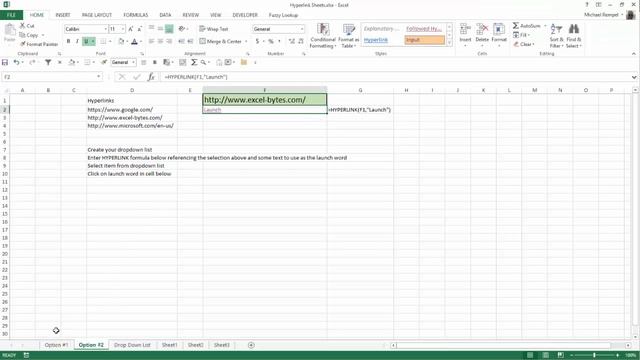Open the Option #1 sheet tab
The height and width of the screenshot is (360, 640).
click(x=56, y=345)
